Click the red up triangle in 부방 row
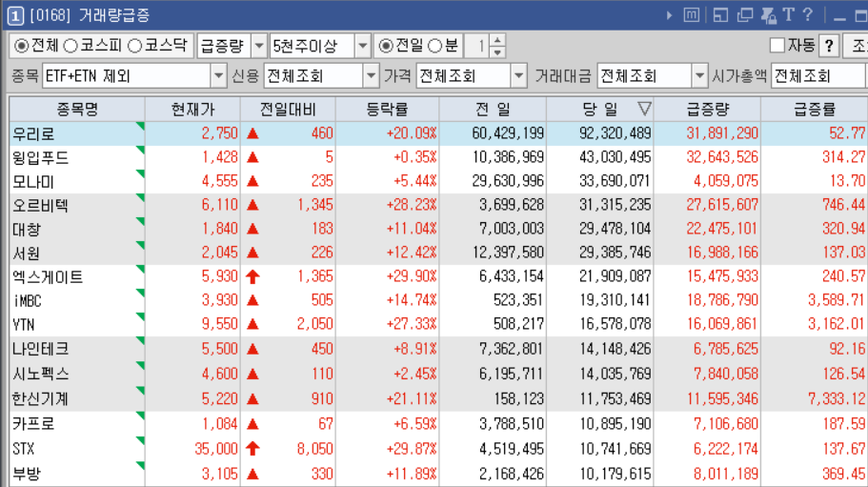868x487 pixels. (253, 474)
